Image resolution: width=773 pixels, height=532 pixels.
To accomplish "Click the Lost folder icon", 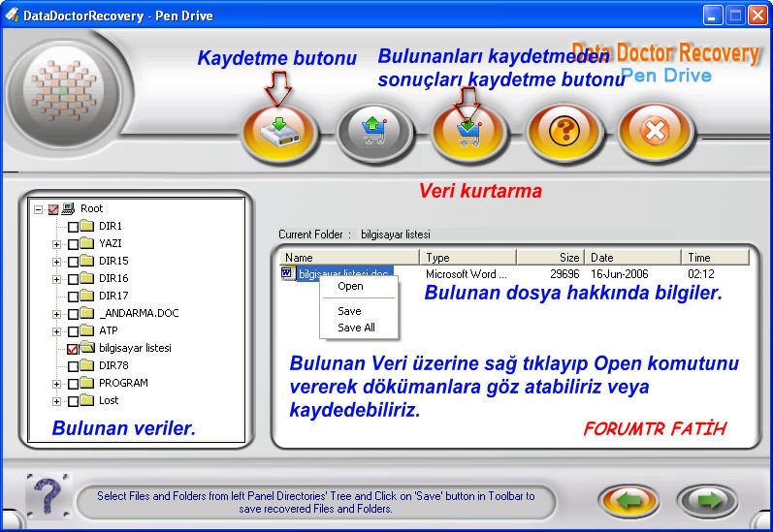I will (x=87, y=400).
